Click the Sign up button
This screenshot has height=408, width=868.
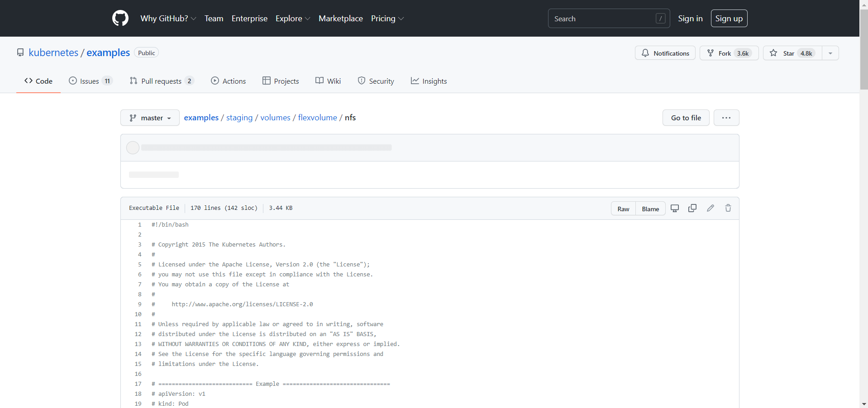click(729, 19)
